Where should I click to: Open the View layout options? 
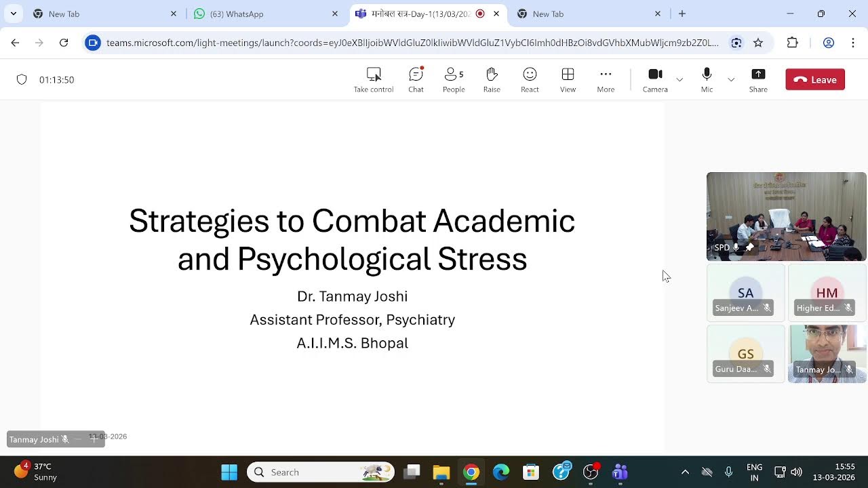[x=568, y=79]
